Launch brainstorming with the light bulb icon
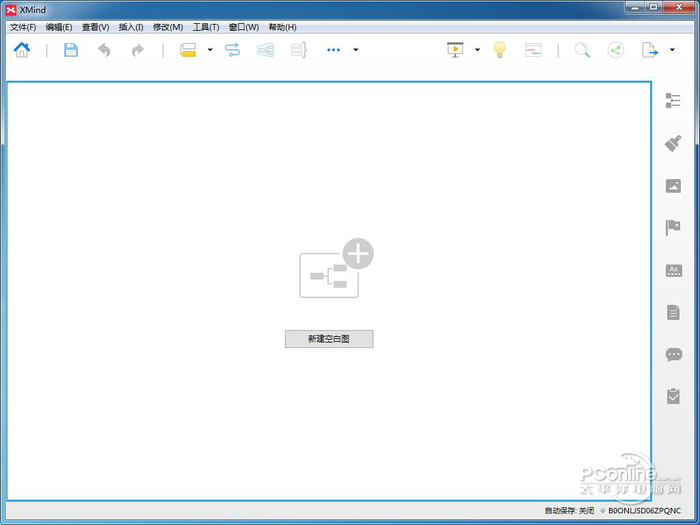Image resolution: width=700 pixels, height=525 pixels. (x=500, y=50)
